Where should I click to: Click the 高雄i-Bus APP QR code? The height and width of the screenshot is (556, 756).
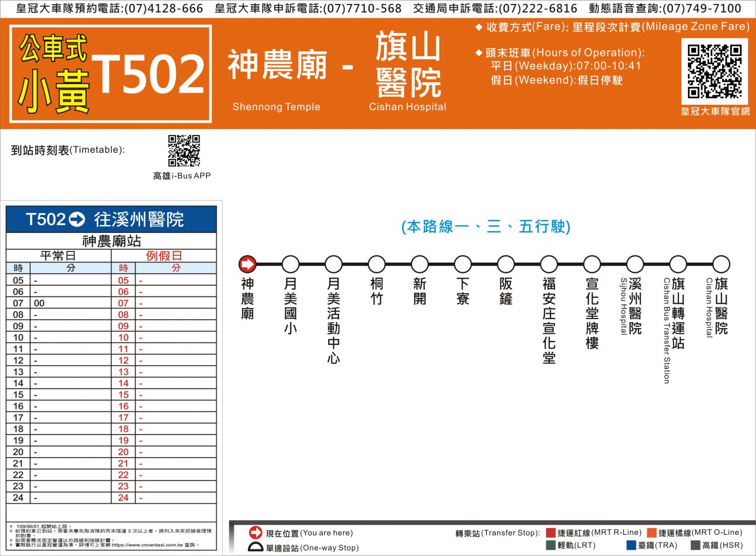(184, 150)
